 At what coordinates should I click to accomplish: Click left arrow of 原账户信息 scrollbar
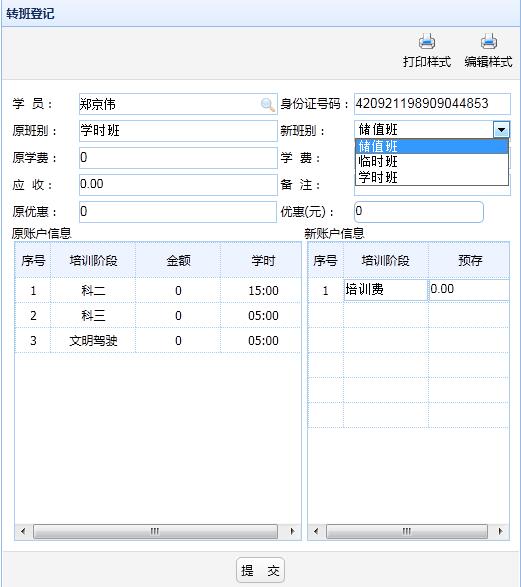(x=23, y=531)
